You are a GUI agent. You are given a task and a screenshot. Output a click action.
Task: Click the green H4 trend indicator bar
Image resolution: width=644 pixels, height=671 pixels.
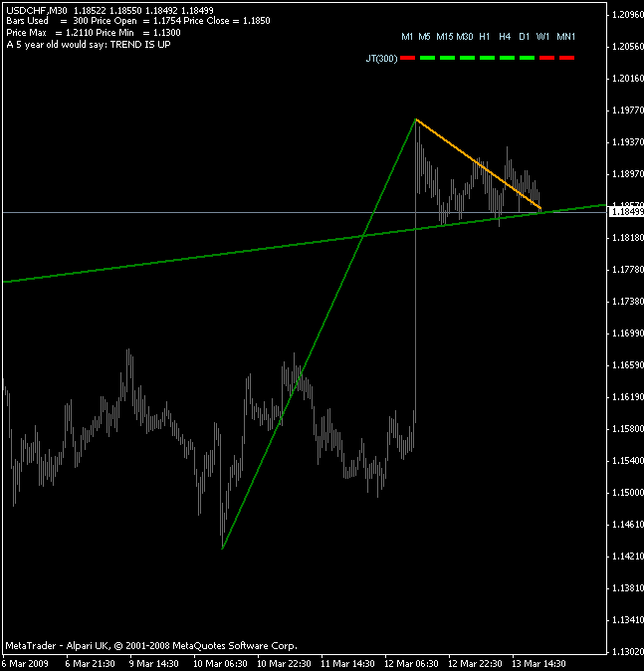pyautogui.click(x=507, y=58)
